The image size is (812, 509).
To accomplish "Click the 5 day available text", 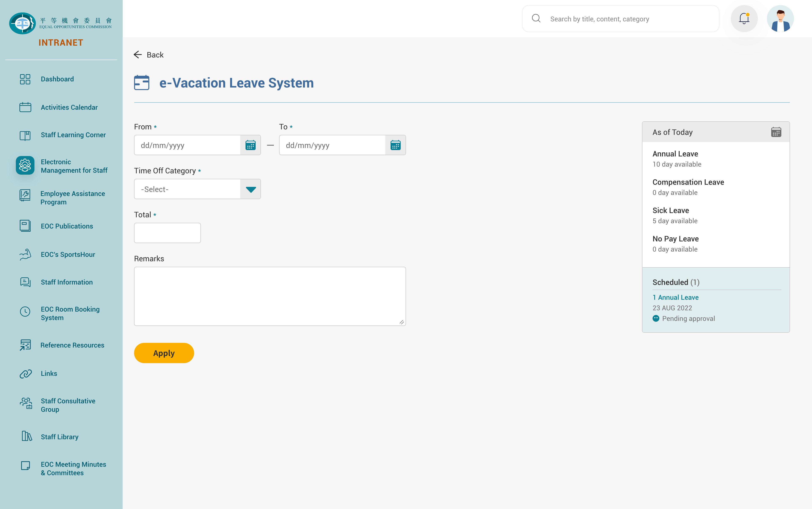I will pyautogui.click(x=675, y=221).
